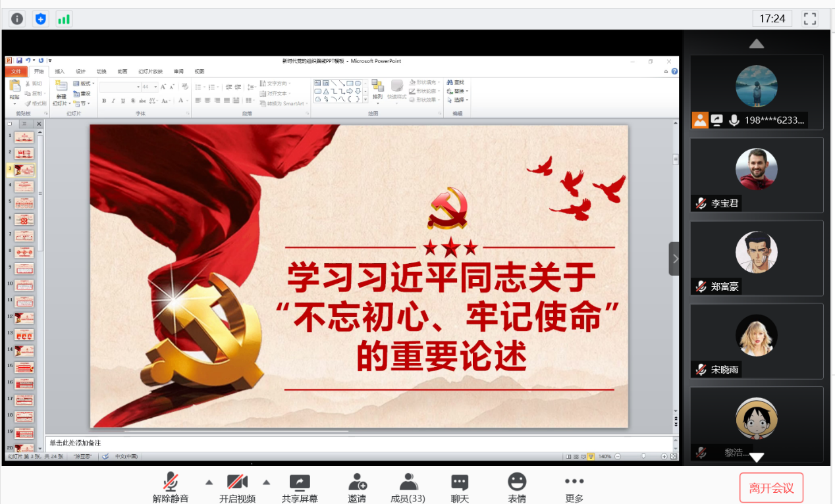Click zoom in plus button in status bar
The width and height of the screenshot is (835, 504).
click(664, 456)
